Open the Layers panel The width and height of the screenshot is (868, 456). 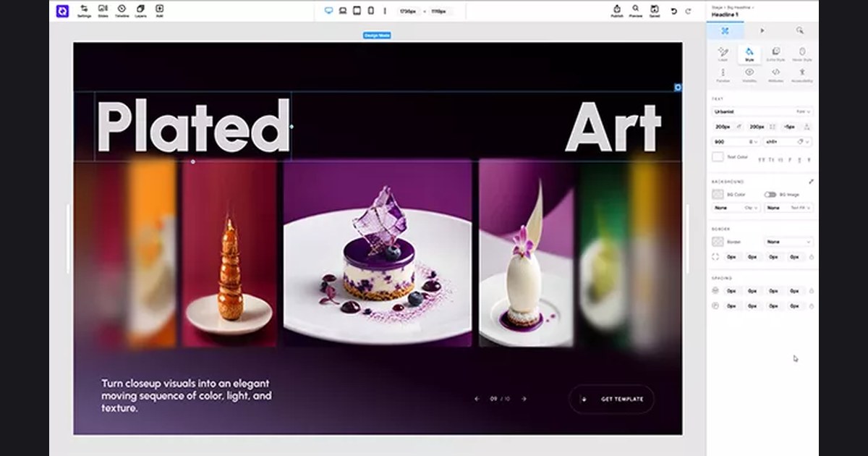coord(140,11)
